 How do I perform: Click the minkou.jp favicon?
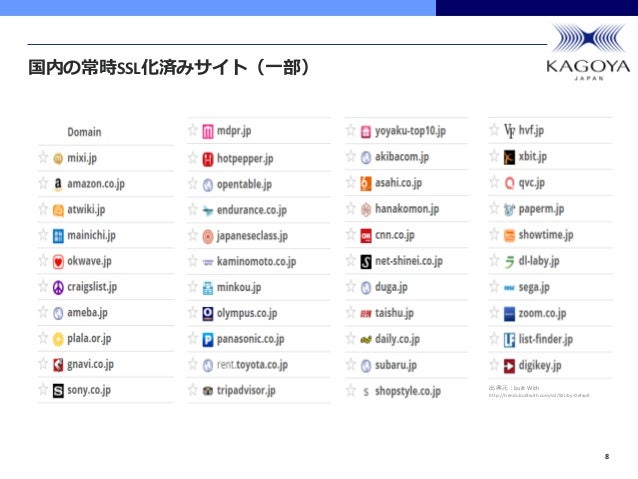pos(208,288)
